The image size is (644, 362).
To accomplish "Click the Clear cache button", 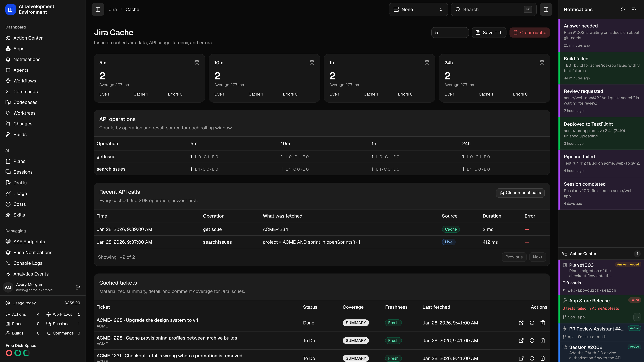I will click(529, 33).
